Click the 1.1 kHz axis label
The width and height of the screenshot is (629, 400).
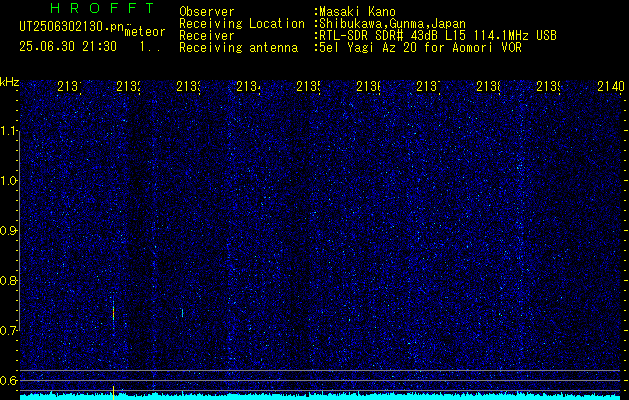[9, 130]
